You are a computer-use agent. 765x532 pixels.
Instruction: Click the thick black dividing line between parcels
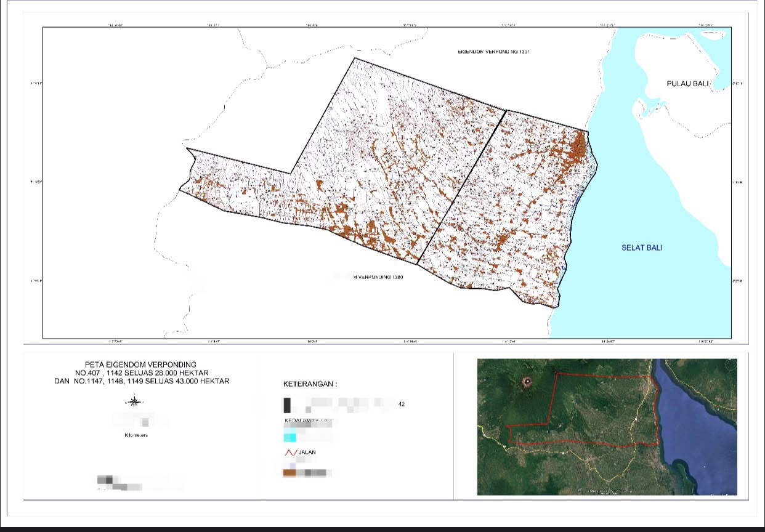click(461, 188)
